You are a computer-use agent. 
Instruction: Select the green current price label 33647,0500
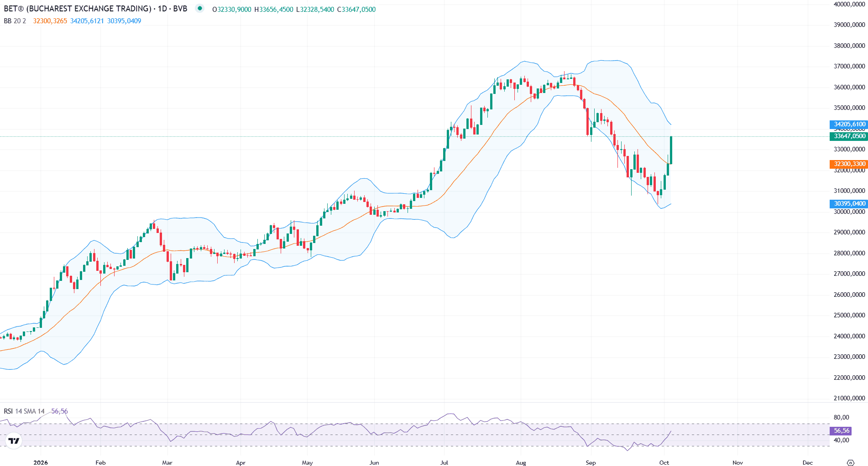click(x=848, y=136)
